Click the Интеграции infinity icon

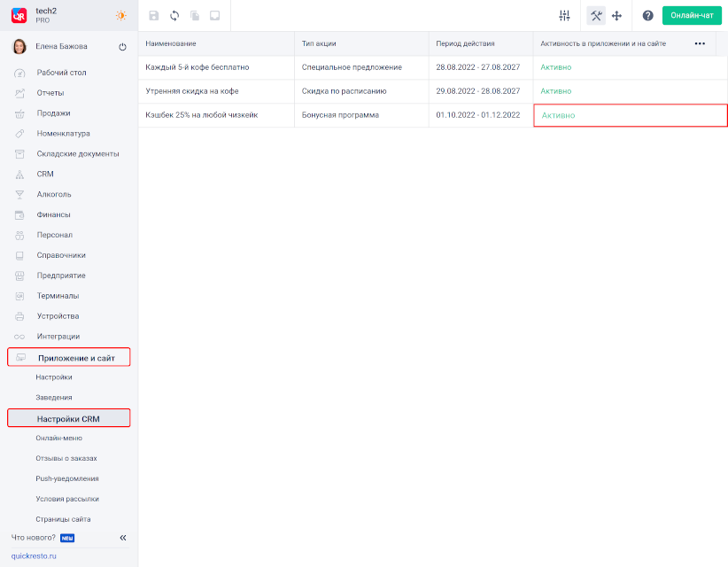click(x=19, y=337)
